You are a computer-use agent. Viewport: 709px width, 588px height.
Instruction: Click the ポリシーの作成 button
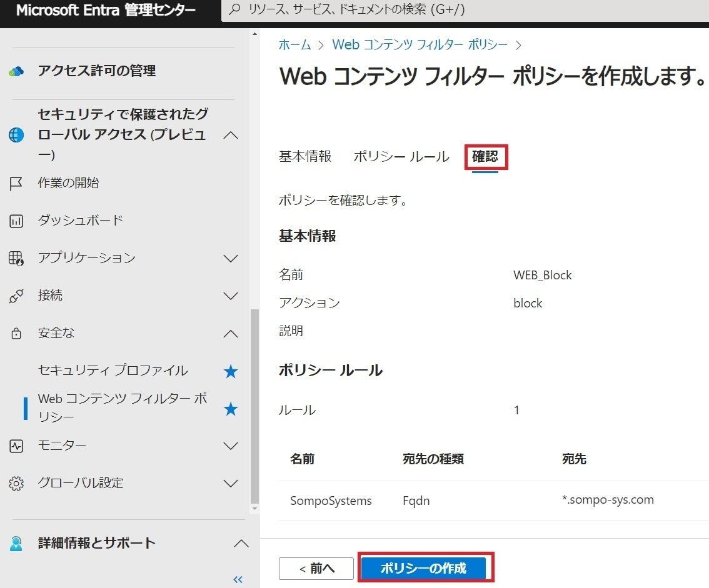[423, 568]
